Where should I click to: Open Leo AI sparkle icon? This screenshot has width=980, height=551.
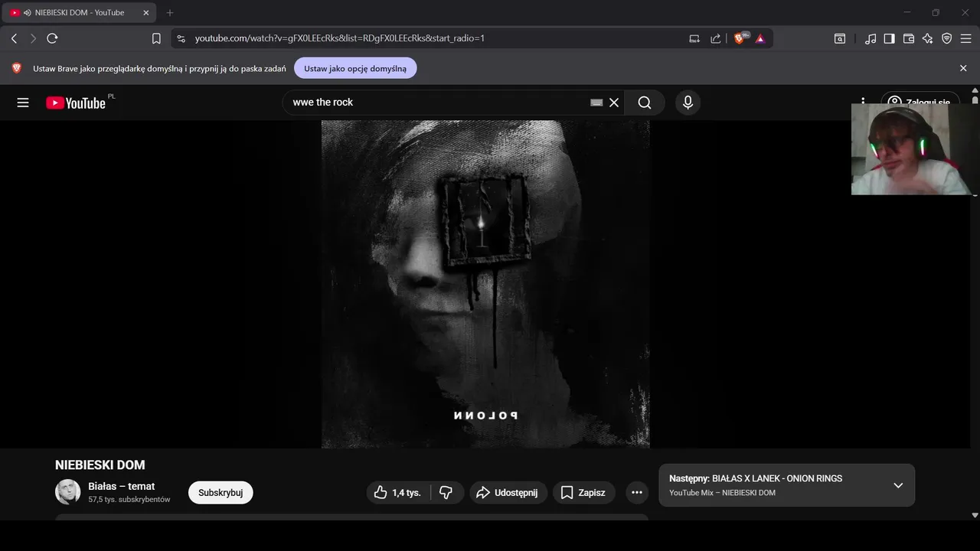927,38
